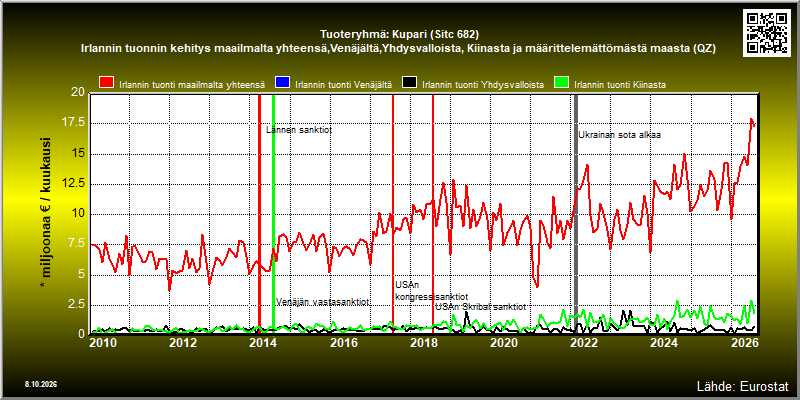Click the y-axis value 2.5

(x=77, y=305)
